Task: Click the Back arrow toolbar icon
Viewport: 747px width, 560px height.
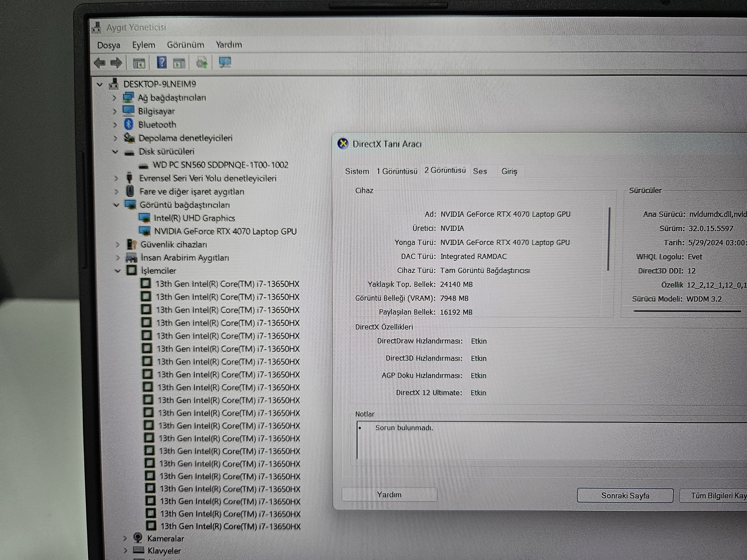Action: click(100, 63)
